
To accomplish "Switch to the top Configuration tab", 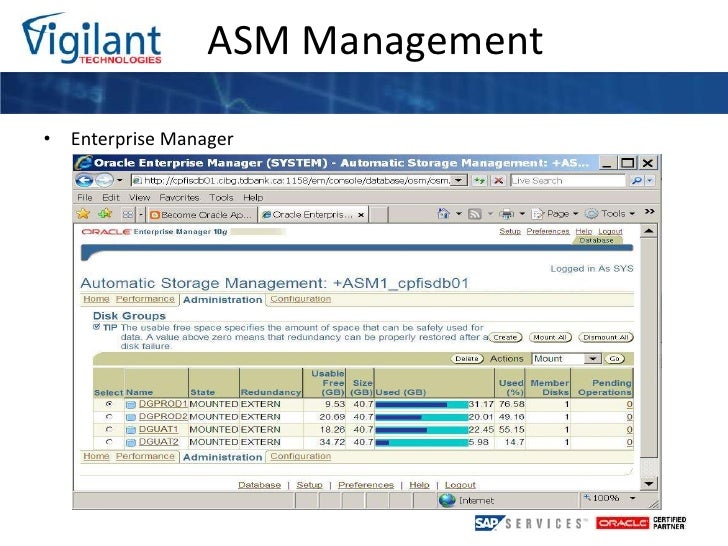I will coord(301,299).
